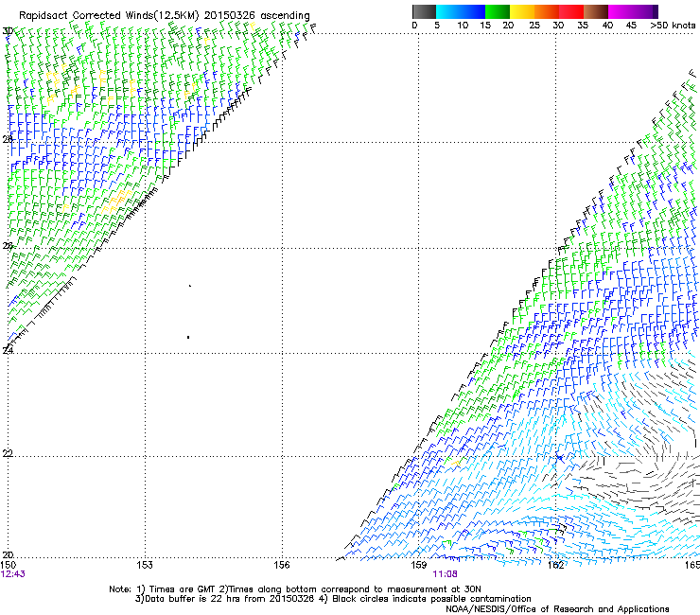Screen dimensions: 700x615
Task: Click the latitude label '28' on left axis
Action: 8,139
